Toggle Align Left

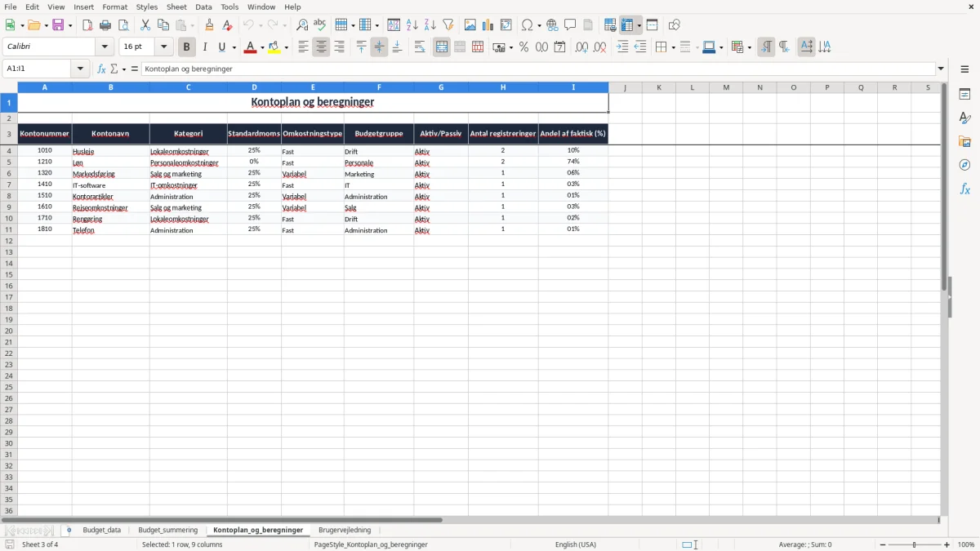click(303, 47)
